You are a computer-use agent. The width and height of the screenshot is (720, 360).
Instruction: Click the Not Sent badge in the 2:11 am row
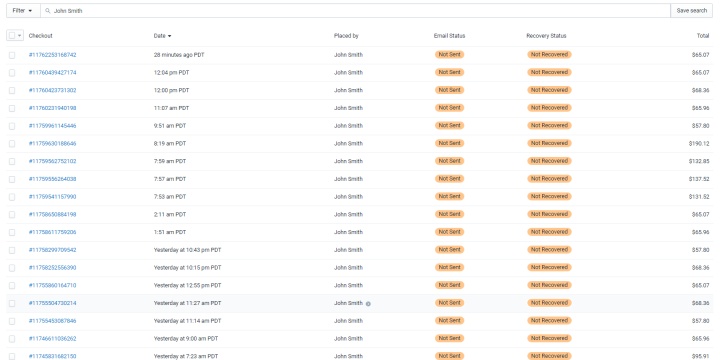click(450, 214)
